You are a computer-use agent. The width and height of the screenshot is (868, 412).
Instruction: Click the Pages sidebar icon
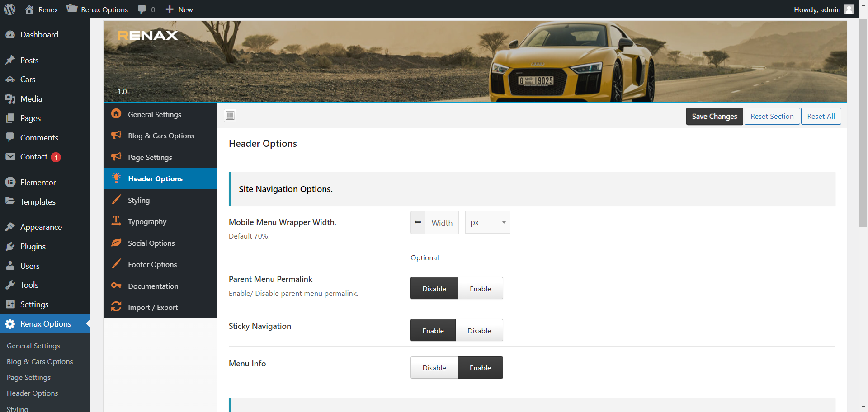10,118
